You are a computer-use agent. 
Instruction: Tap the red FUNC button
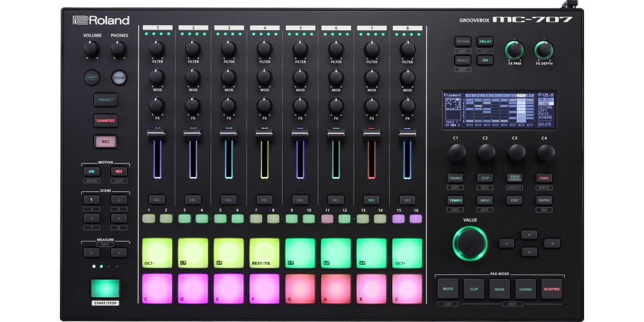pyautogui.click(x=544, y=178)
